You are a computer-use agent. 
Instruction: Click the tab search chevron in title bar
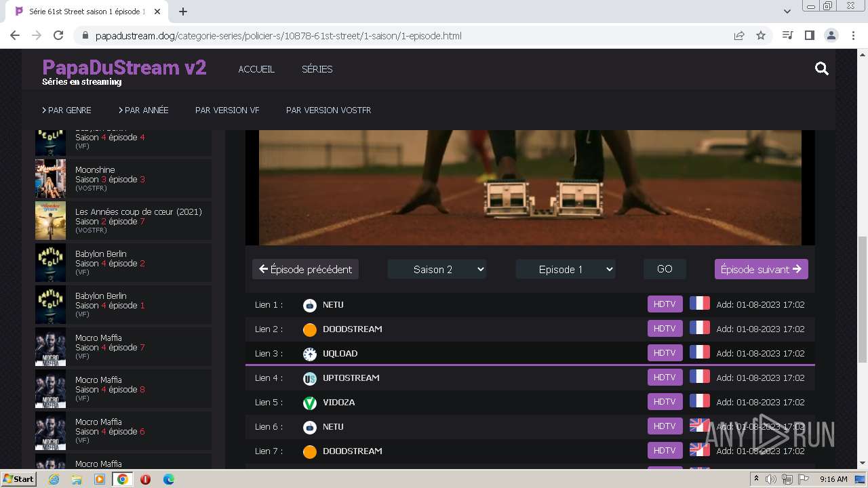point(787,12)
